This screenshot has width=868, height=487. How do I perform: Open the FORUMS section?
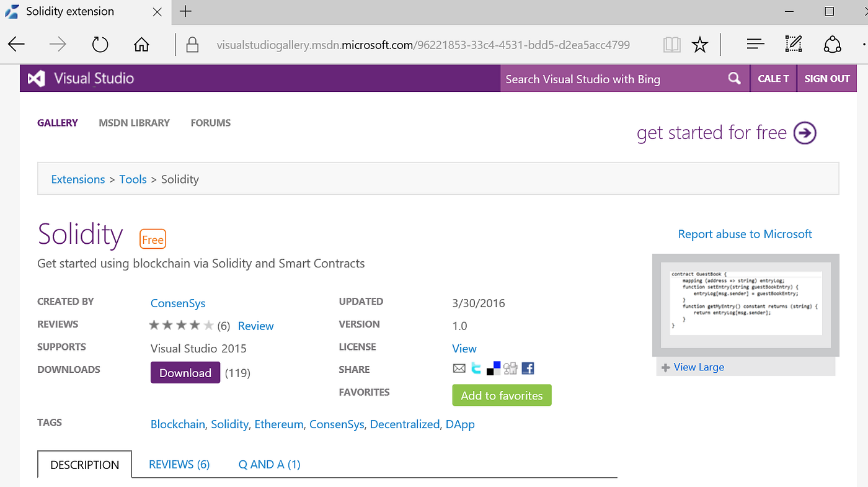coord(210,122)
